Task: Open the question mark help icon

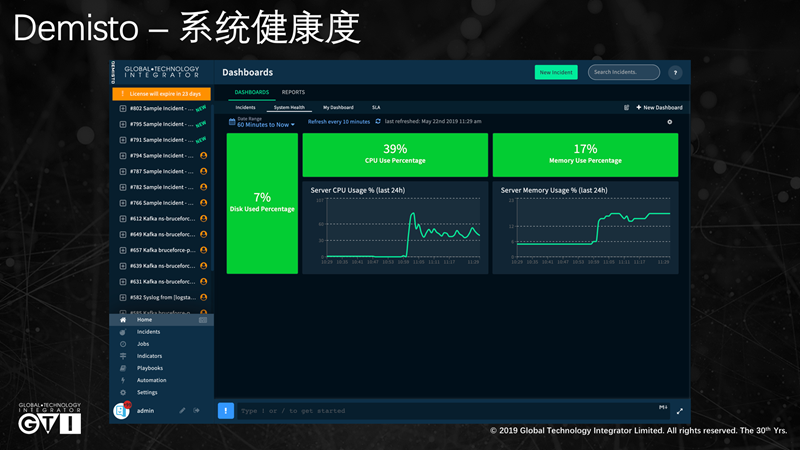Action: pos(675,72)
